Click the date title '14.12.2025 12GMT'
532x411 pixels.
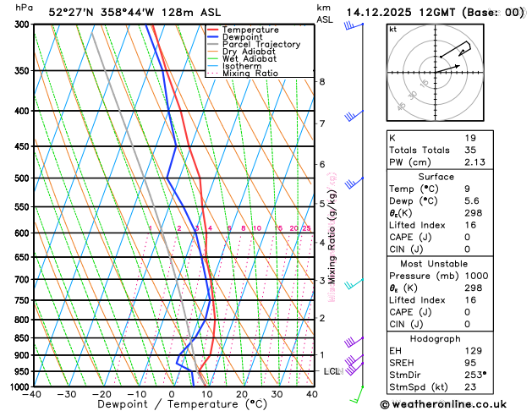tap(401, 13)
